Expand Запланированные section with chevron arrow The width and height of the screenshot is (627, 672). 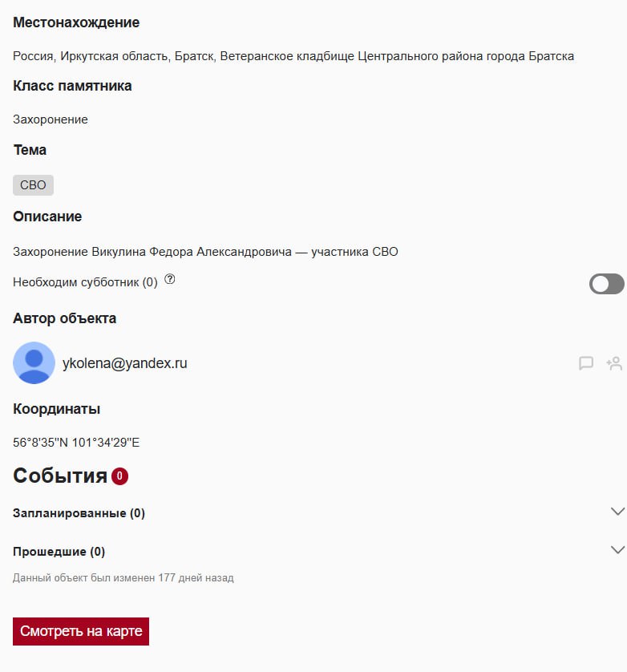click(617, 512)
